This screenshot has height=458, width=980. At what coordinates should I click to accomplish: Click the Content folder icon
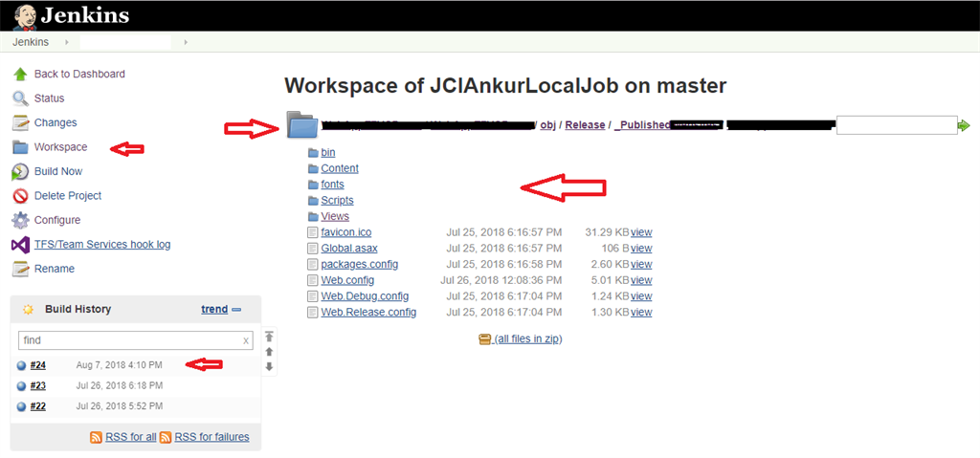pos(313,168)
